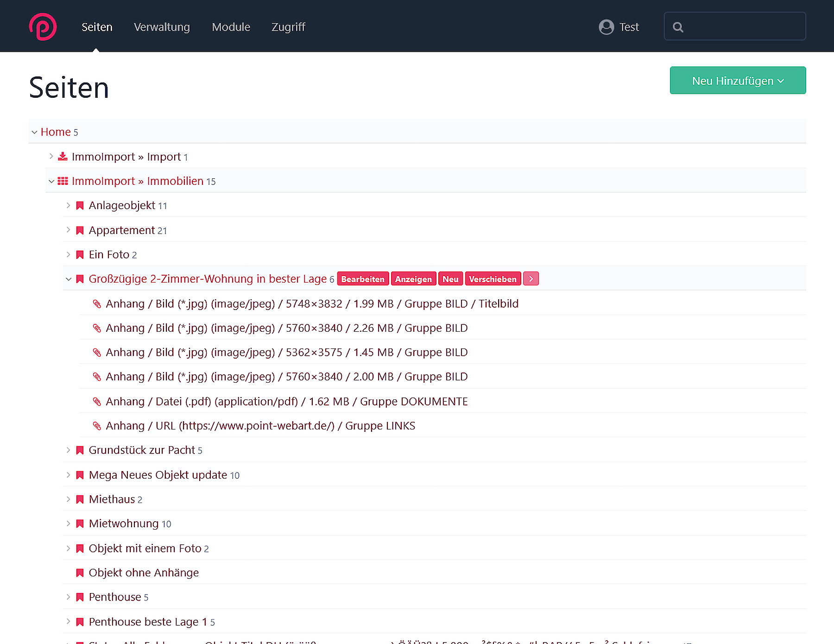Click the paperclip icon of PDF attachment
The height and width of the screenshot is (644, 834).
[97, 402]
